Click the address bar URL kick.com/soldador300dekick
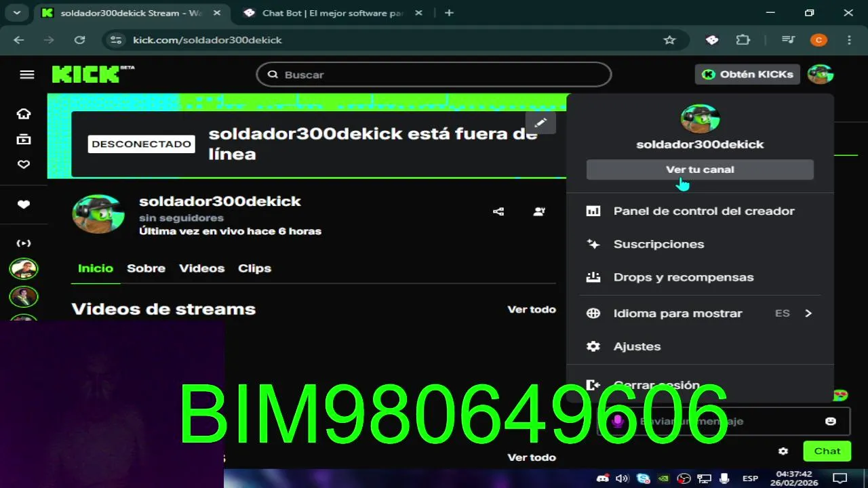868x488 pixels. coord(208,40)
